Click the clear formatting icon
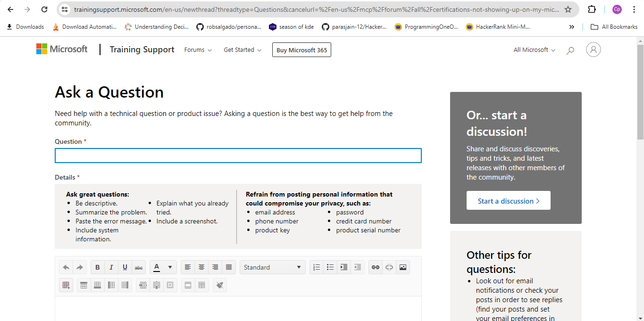 [x=220, y=285]
